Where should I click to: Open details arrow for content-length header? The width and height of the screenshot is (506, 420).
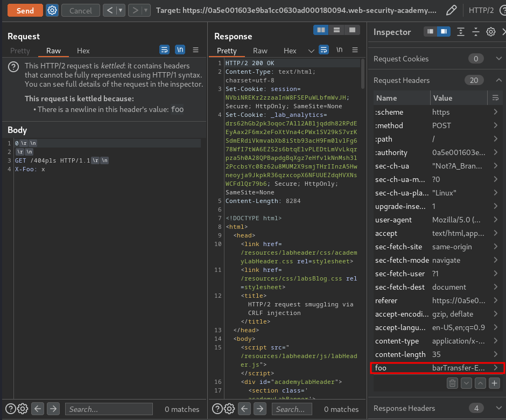[495, 354]
